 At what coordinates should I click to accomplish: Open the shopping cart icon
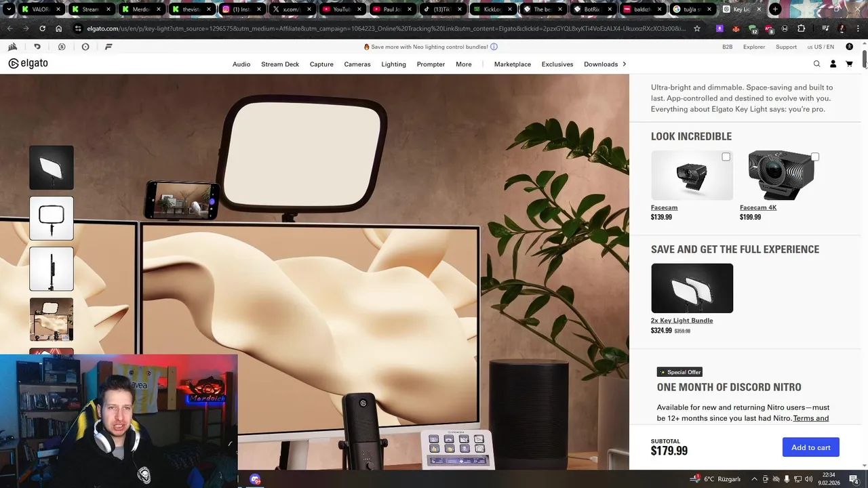849,64
